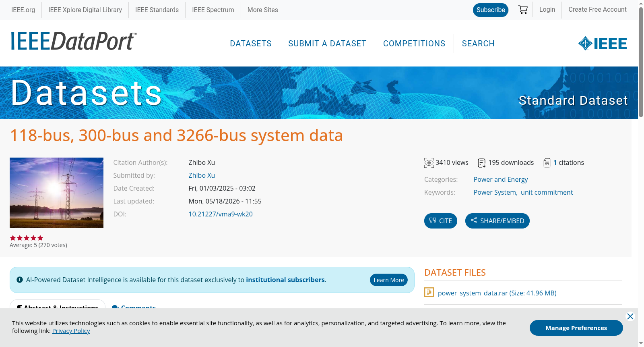Viewport: 644px width, 347px height.
Task: Click the '3410 views' text
Action: point(452,163)
